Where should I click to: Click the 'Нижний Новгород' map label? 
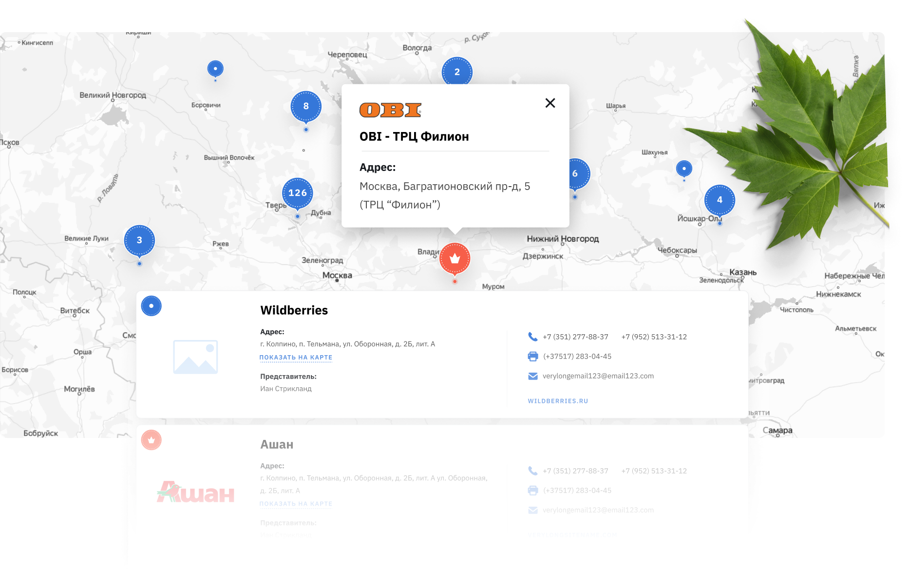coord(563,239)
